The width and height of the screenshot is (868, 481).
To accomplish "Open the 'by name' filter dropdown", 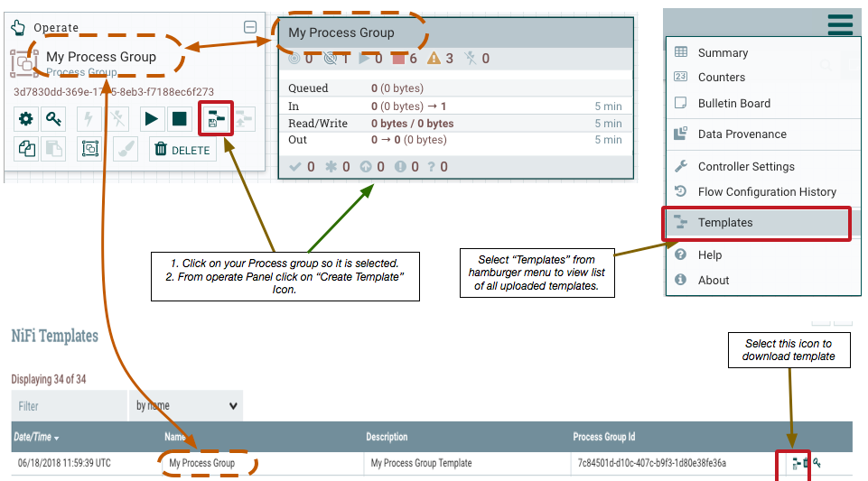I will click(x=186, y=406).
